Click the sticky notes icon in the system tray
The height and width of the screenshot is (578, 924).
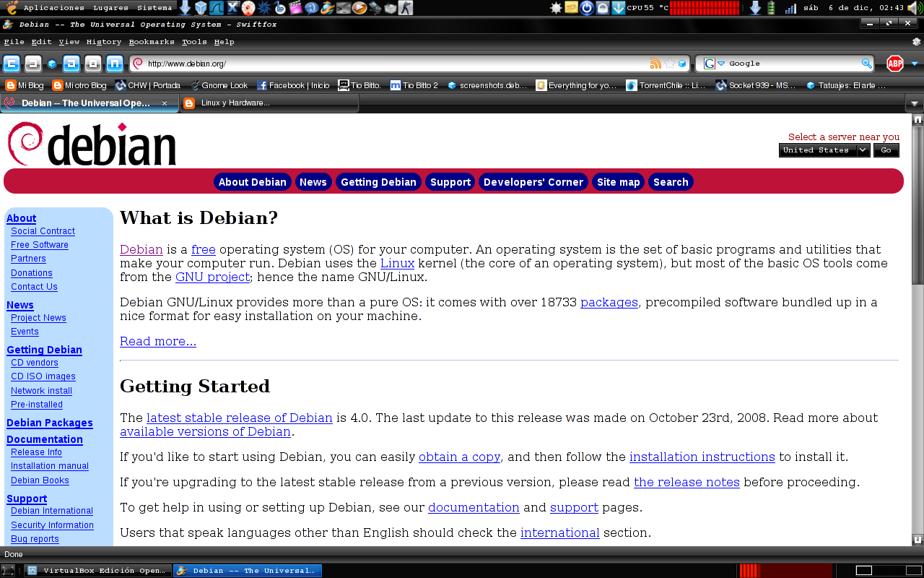point(571,8)
